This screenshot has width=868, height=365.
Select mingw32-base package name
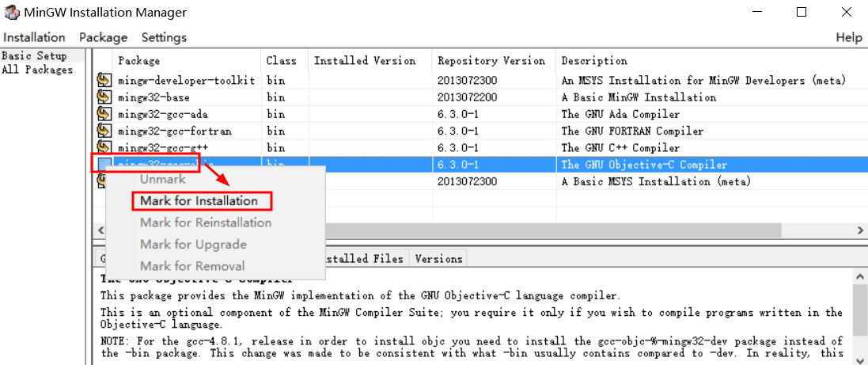[154, 97]
